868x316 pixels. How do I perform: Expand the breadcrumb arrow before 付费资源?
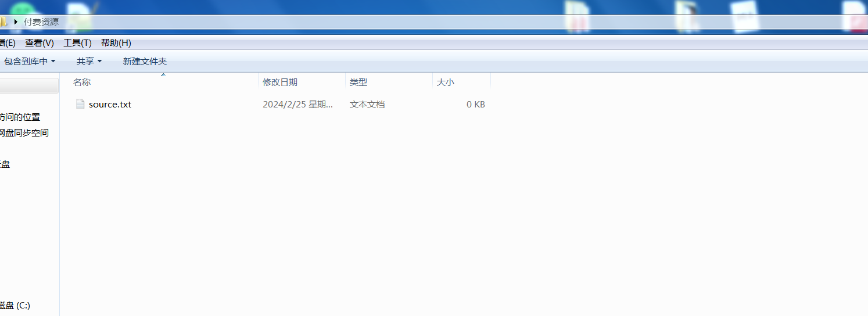point(16,22)
